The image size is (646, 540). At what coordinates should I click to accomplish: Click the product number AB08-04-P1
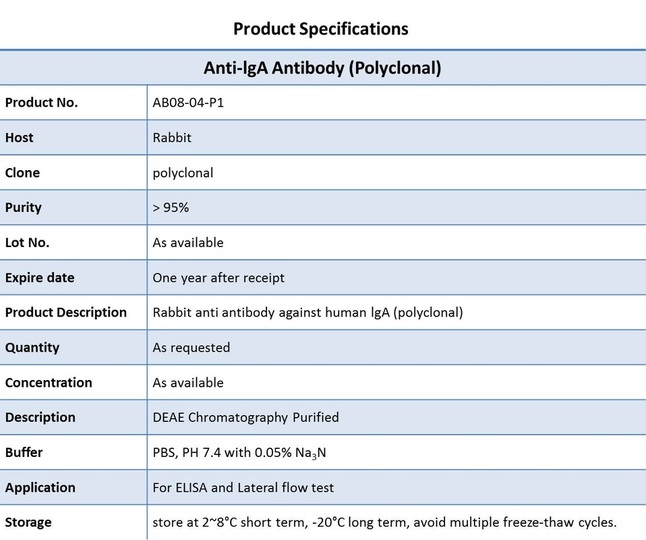tap(188, 103)
